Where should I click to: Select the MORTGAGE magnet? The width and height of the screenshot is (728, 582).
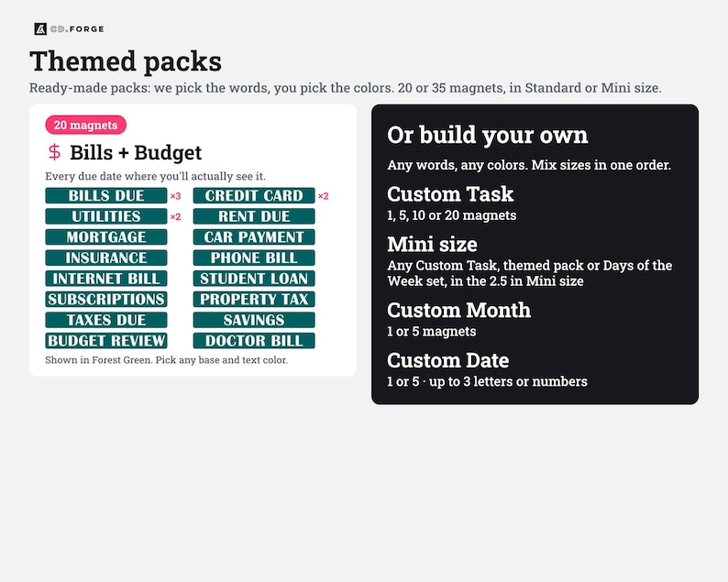tap(106, 237)
